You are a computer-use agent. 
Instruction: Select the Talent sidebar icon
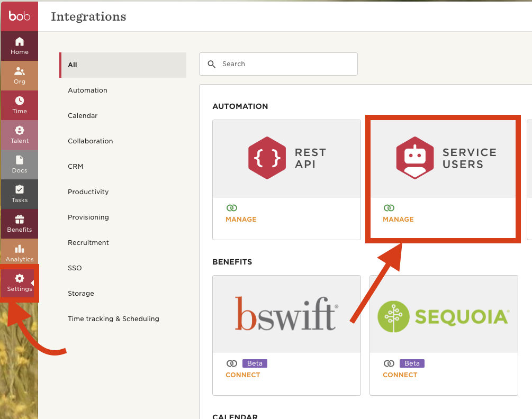[20, 135]
